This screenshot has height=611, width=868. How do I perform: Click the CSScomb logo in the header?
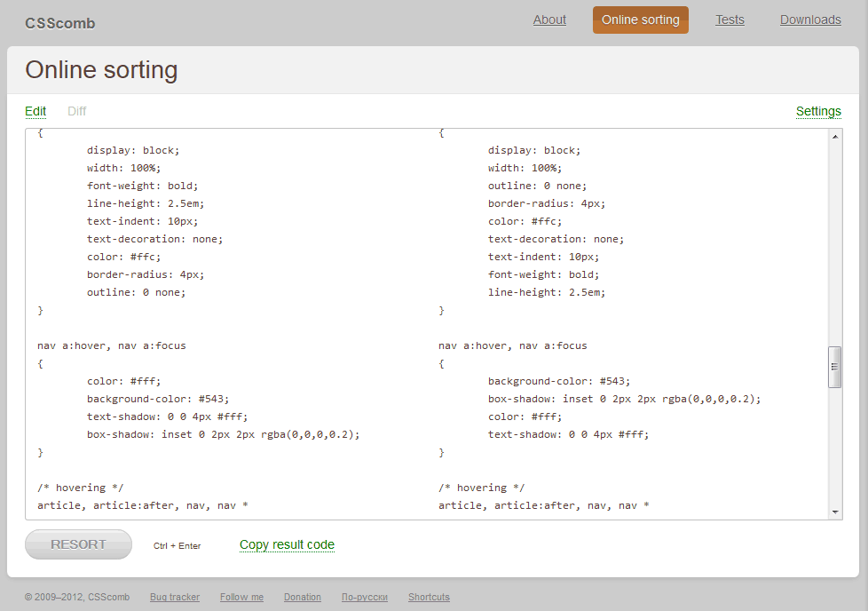(59, 23)
